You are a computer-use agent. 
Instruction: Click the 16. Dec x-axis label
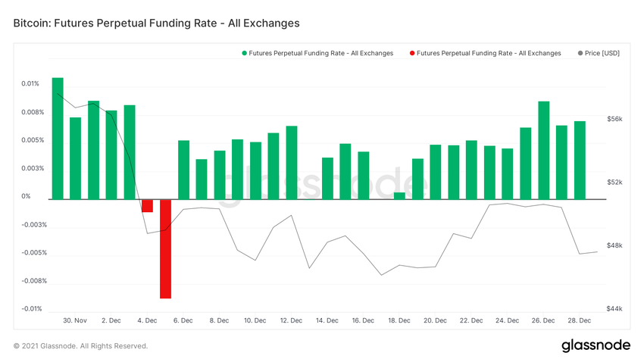[363, 320]
